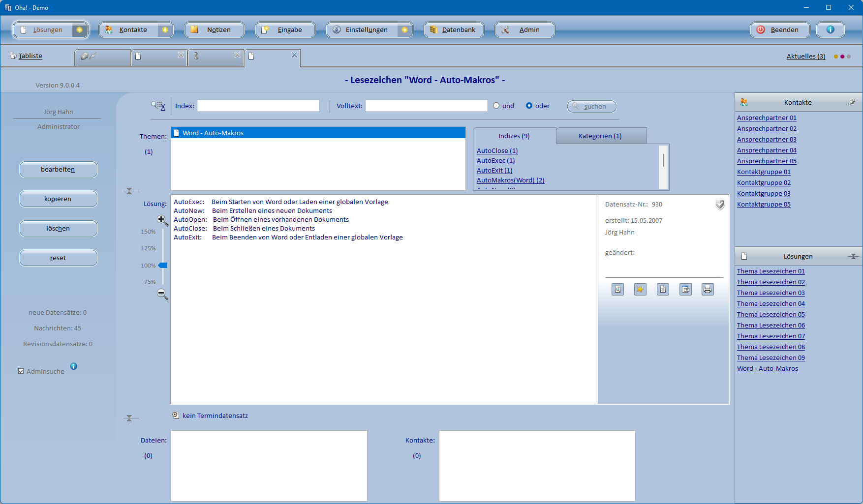863x504 pixels.
Task: Click the blue info icon beside Beenden
Action: (x=830, y=30)
